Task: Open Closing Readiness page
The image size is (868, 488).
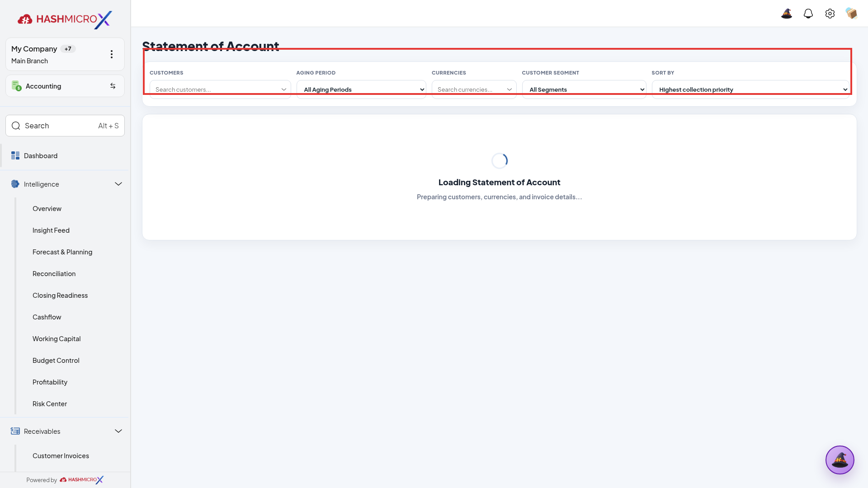Action: [60, 296]
